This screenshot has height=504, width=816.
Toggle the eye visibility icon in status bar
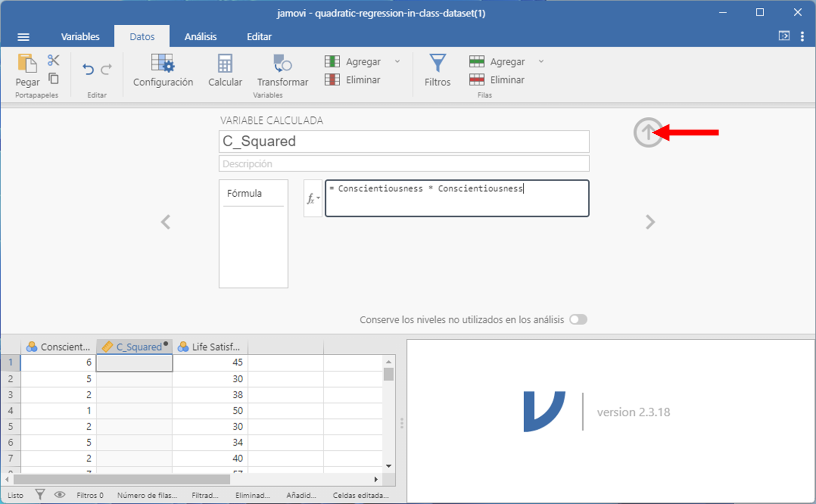(60, 495)
